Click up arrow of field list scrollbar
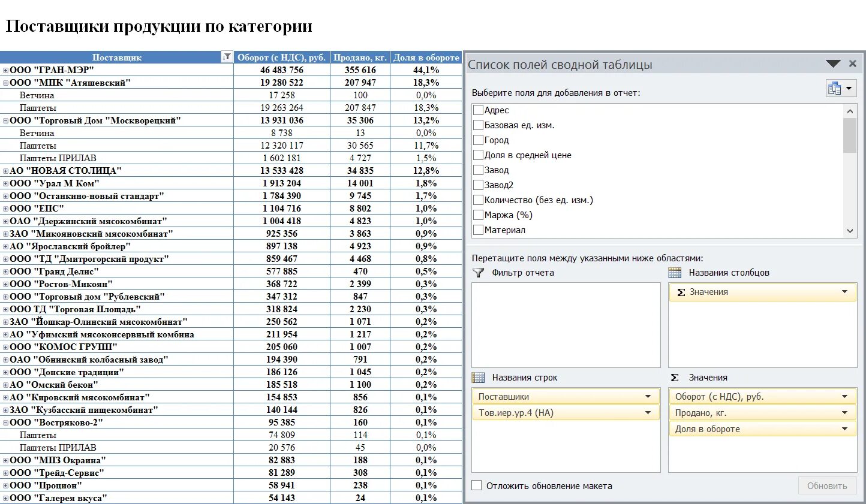The width and height of the screenshot is (866, 504). [x=850, y=111]
